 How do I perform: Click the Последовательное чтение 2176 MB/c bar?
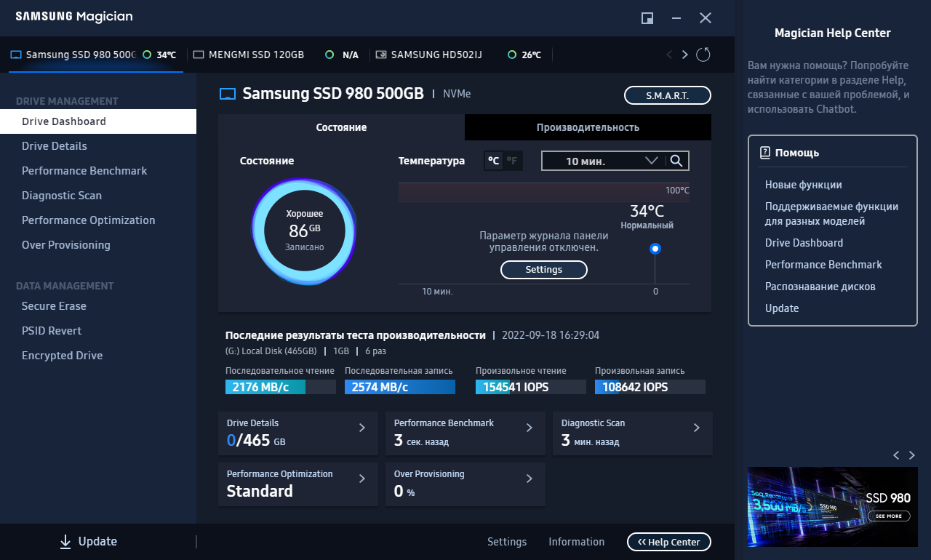point(281,387)
